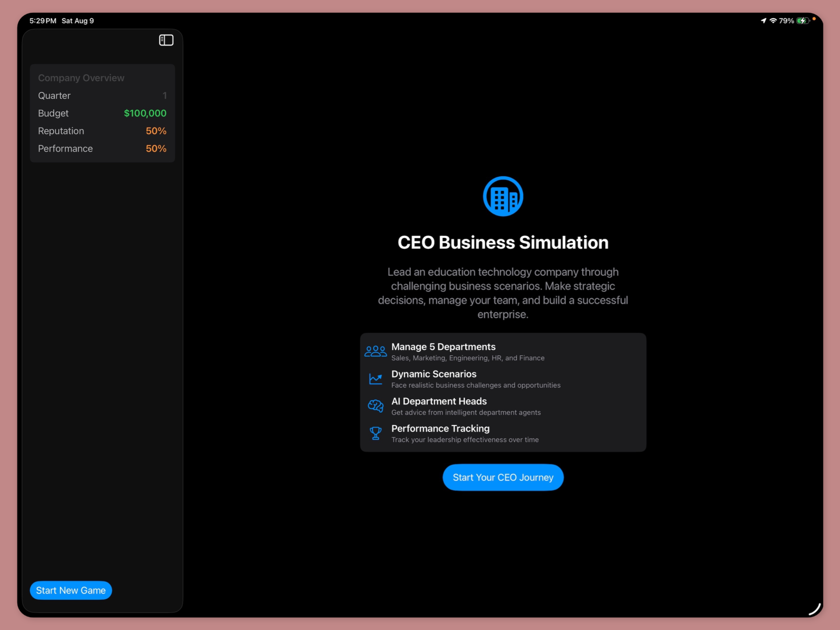
Task: Click the blue building app logo
Action: [x=503, y=197]
